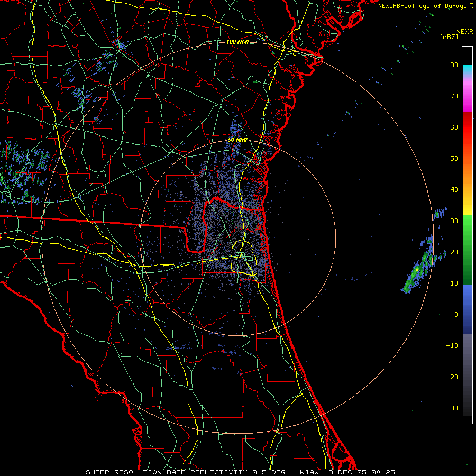Click the 0 value on dBZ scale
This screenshot has width=476, height=476.
point(456,315)
